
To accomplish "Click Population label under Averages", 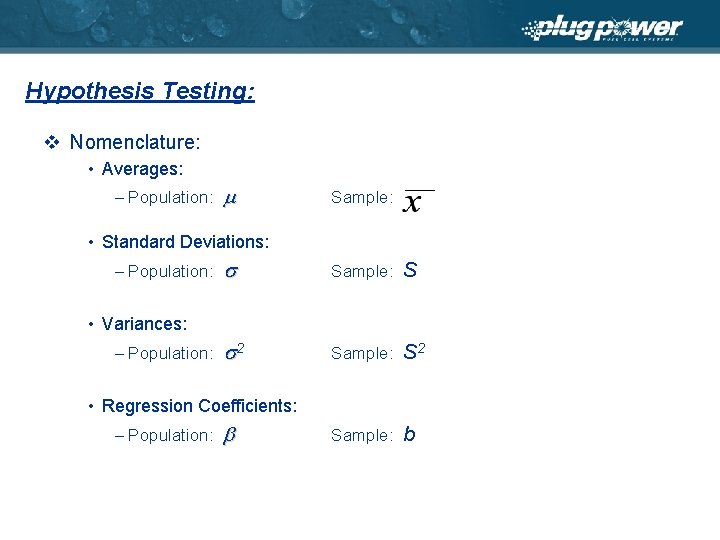I will [x=170, y=197].
